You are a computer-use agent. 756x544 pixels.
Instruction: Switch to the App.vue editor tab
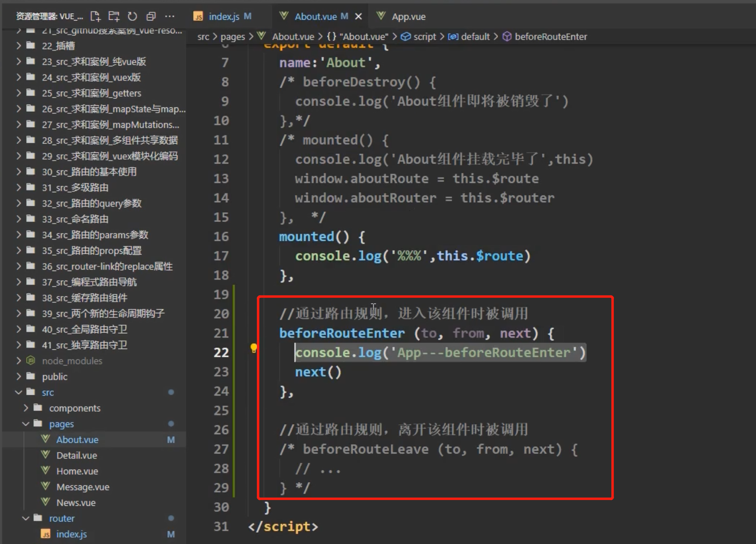pos(408,16)
